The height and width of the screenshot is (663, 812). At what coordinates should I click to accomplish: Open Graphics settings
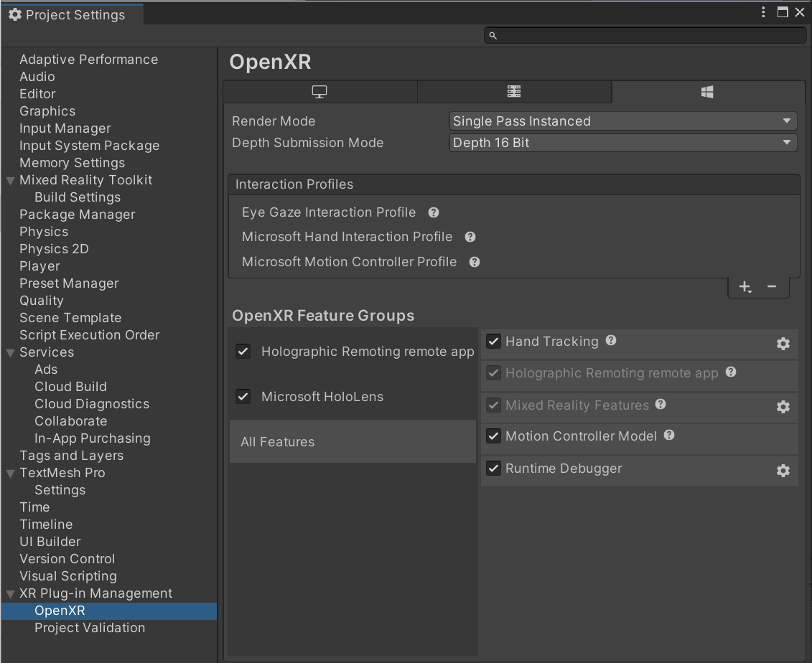click(47, 110)
